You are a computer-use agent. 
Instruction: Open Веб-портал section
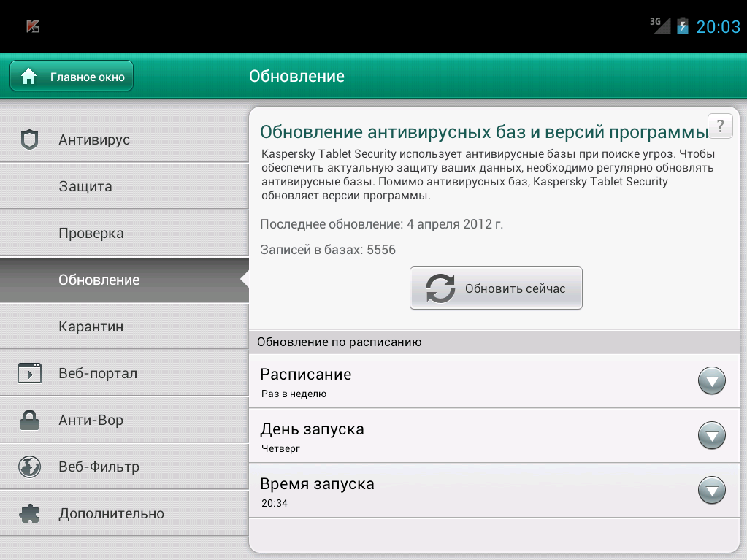[x=124, y=373]
